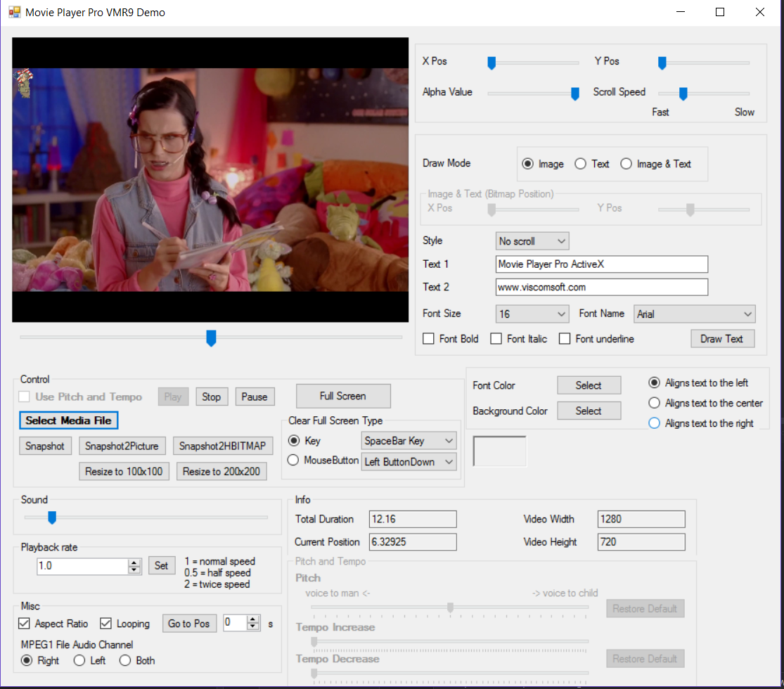Switch the video to Full Screen
784x689 pixels.
click(x=343, y=396)
